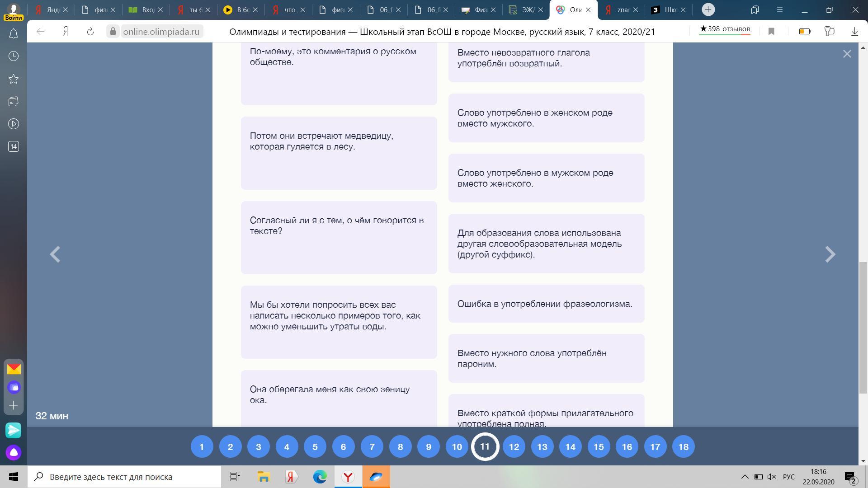Screen dimensions: 868x488
Task: Open browser notifications bell icon
Action: pos(14,34)
